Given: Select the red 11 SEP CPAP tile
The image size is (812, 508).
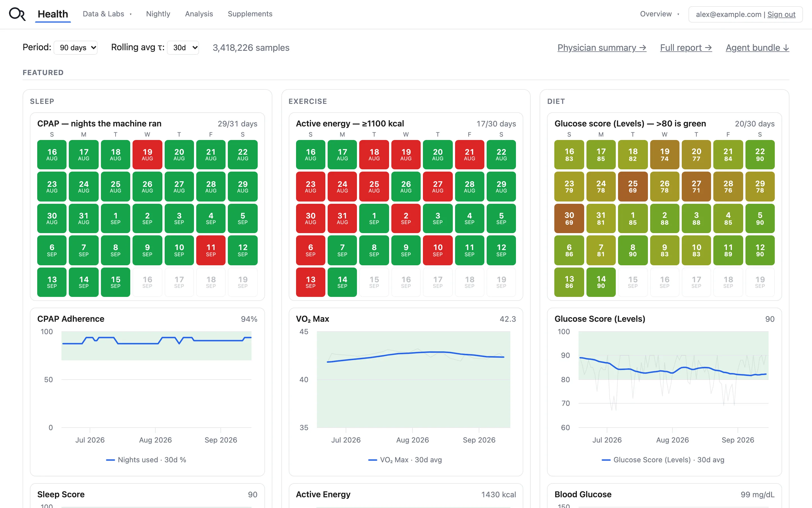Looking at the screenshot, I should click(x=211, y=250).
